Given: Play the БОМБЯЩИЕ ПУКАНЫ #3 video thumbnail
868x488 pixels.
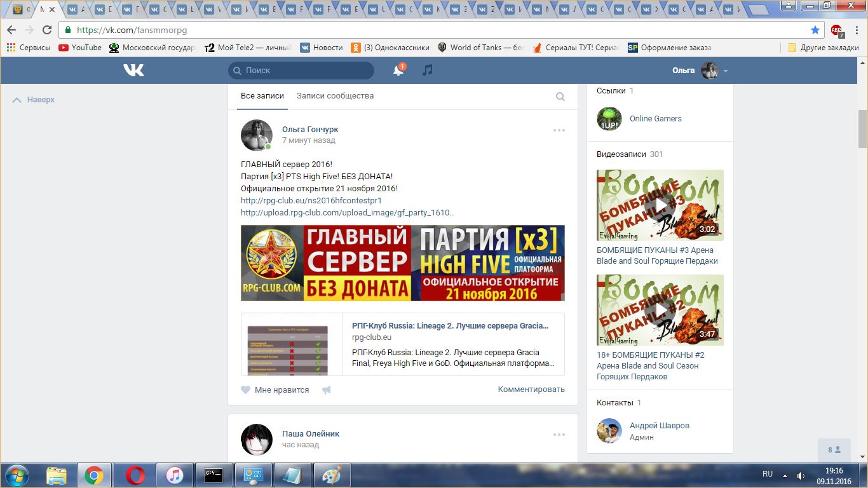Looking at the screenshot, I should tap(660, 205).
